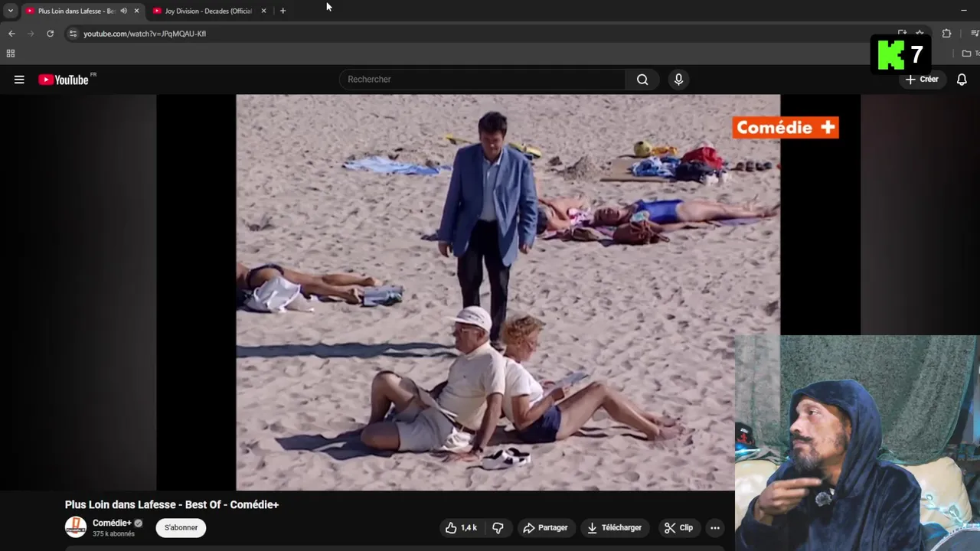Open the YouTube hamburger guide menu
Image resolution: width=980 pixels, height=551 pixels.
pyautogui.click(x=19, y=80)
